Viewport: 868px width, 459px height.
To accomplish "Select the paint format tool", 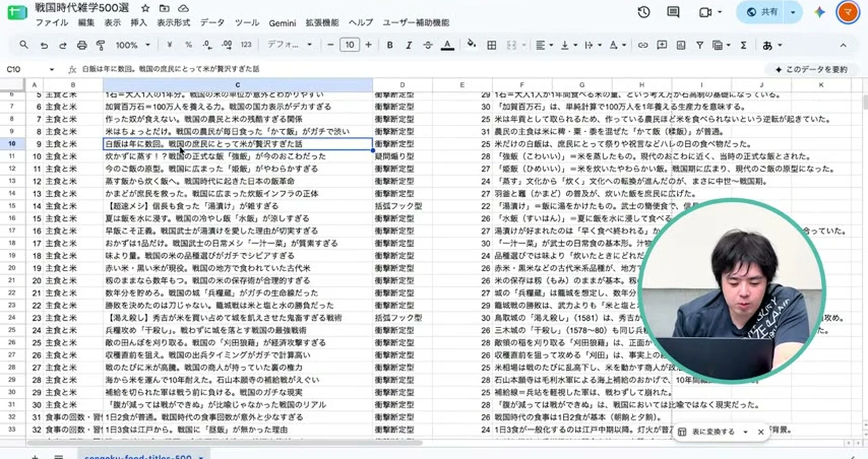I will [101, 45].
